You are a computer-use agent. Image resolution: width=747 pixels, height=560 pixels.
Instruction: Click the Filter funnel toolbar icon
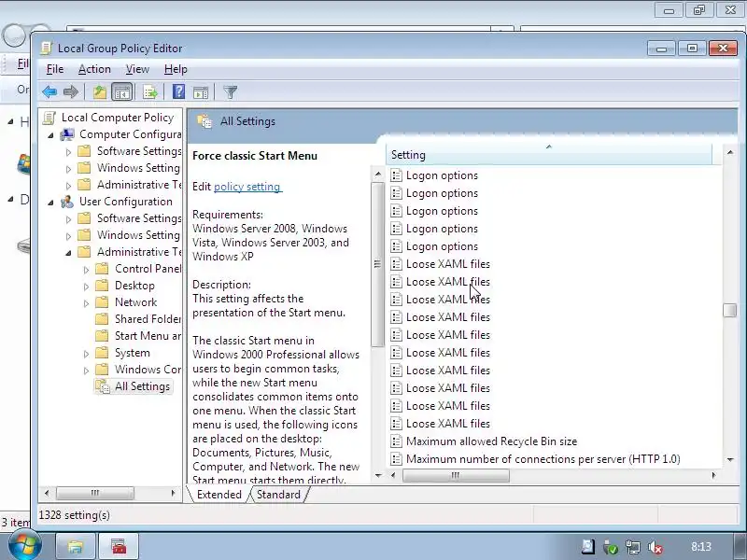(231, 91)
